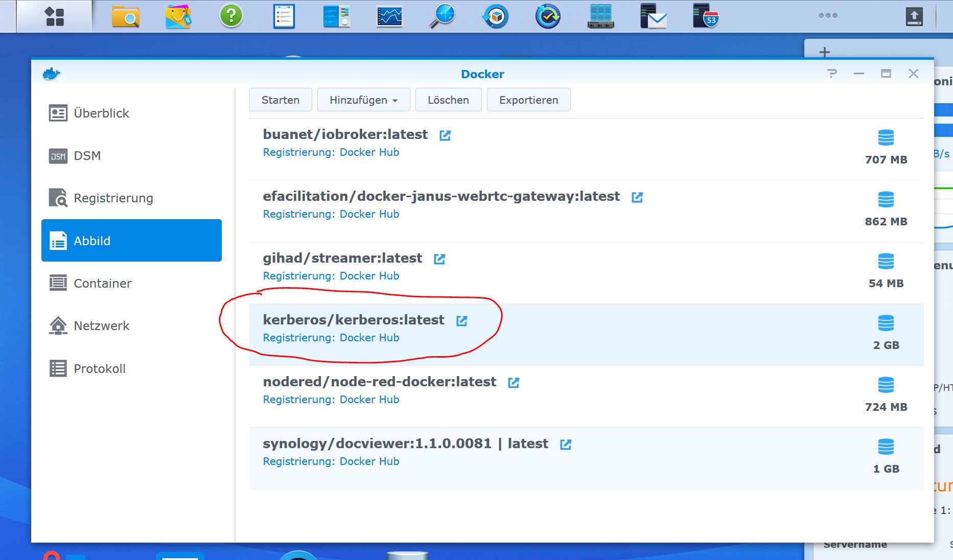This screenshot has width=953, height=560.
Task: Click the Löschen button
Action: tap(448, 100)
